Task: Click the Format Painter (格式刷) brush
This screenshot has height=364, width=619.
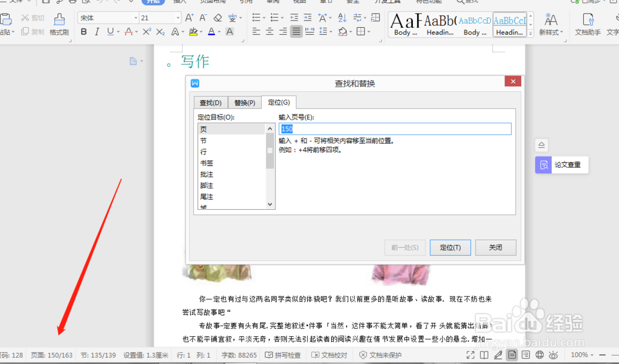Action: point(59,24)
